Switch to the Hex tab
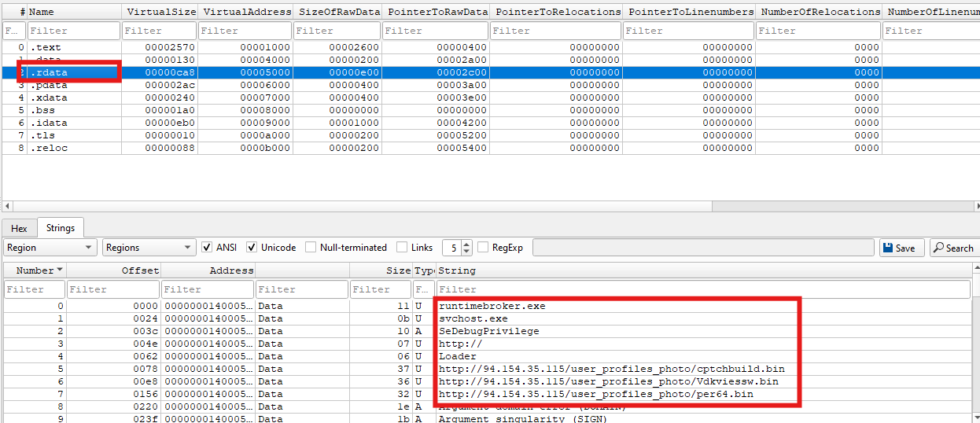Image resolution: width=980 pixels, height=423 pixels. pyautogui.click(x=19, y=228)
